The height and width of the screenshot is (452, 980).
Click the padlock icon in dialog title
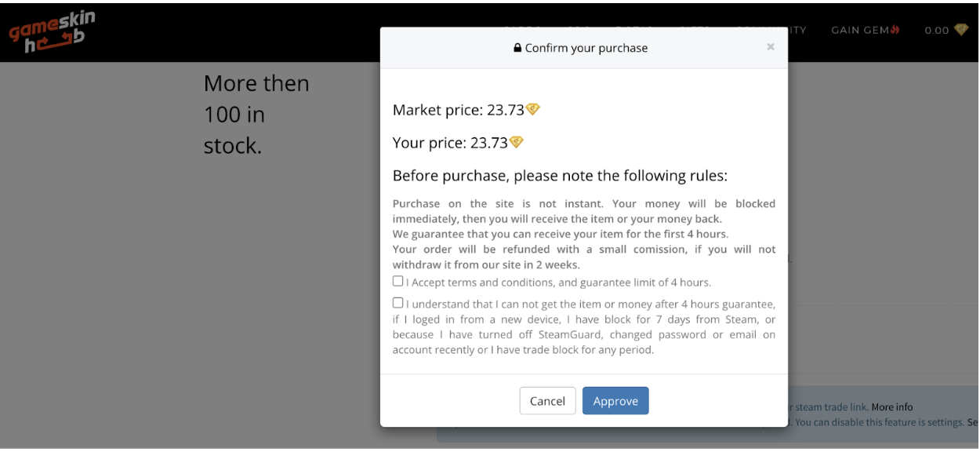tap(517, 48)
